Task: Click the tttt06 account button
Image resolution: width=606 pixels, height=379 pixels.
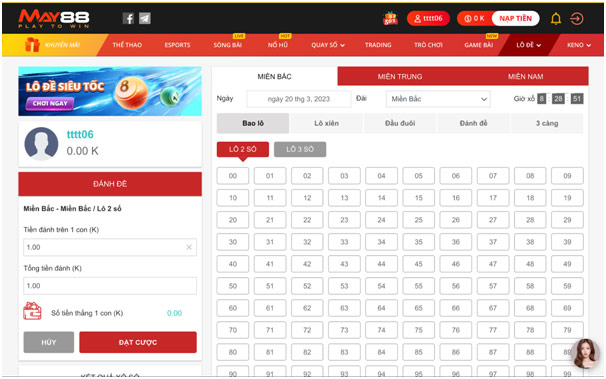Action: (428, 19)
